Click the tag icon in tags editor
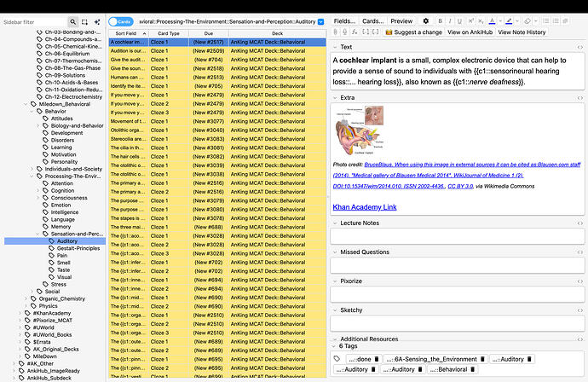 click(337, 359)
